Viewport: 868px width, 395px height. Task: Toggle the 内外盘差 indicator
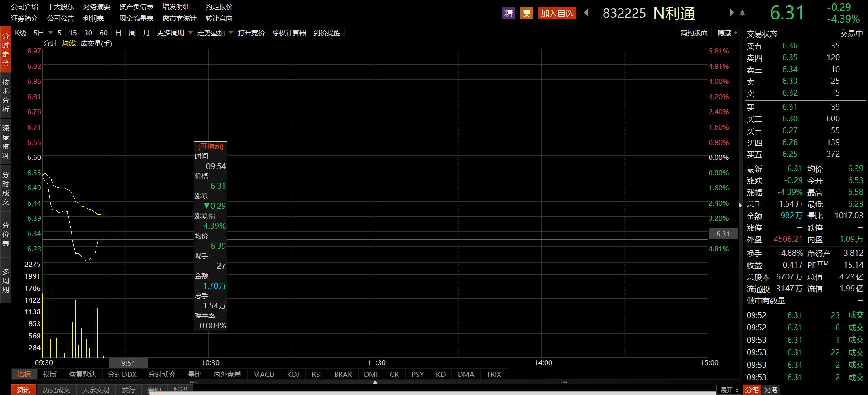pos(227,374)
